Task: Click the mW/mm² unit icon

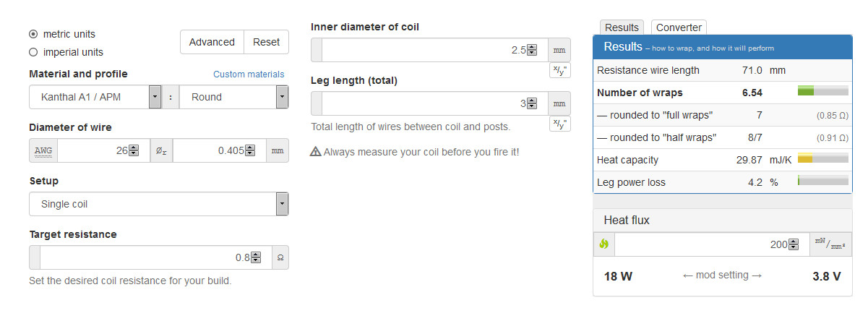Action: (x=829, y=244)
